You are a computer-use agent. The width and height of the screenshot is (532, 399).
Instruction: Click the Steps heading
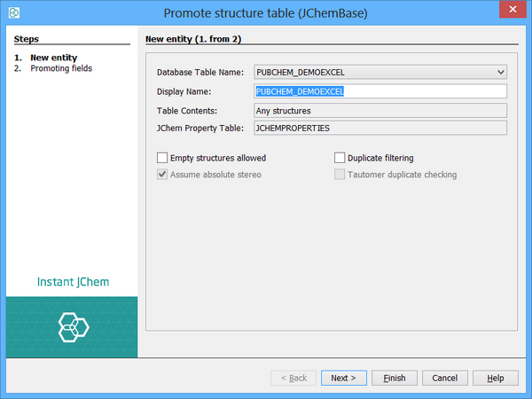(x=26, y=39)
